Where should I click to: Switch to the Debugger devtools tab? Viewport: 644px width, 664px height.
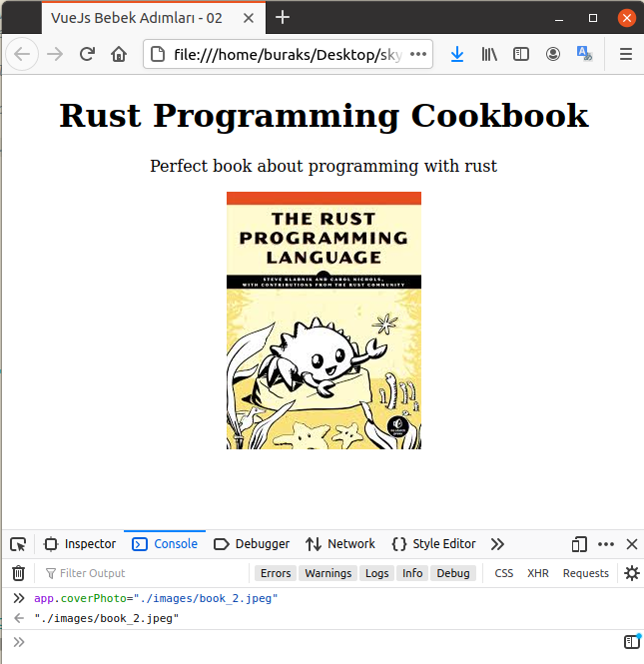252,544
